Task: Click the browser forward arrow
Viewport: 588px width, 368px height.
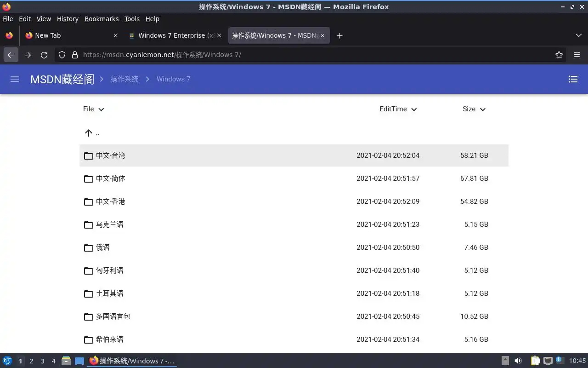Action: [28, 55]
